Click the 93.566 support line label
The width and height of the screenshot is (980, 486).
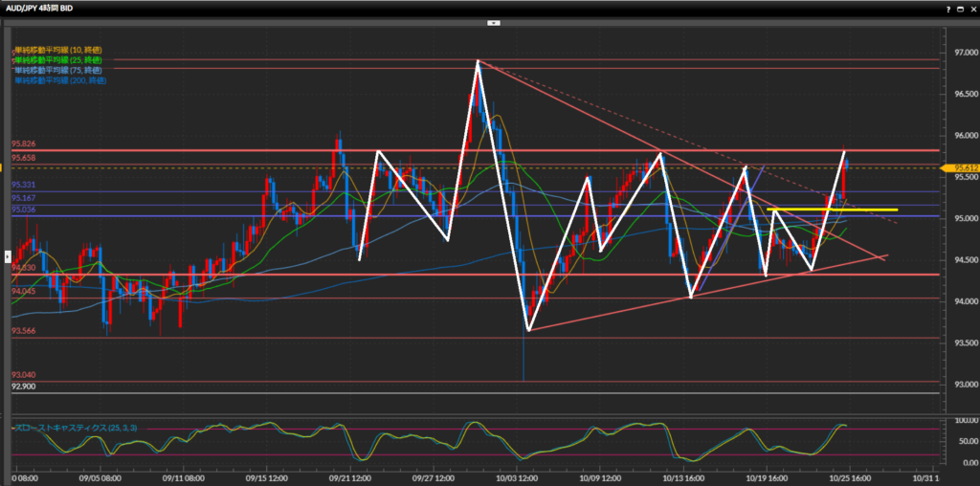pyautogui.click(x=24, y=331)
